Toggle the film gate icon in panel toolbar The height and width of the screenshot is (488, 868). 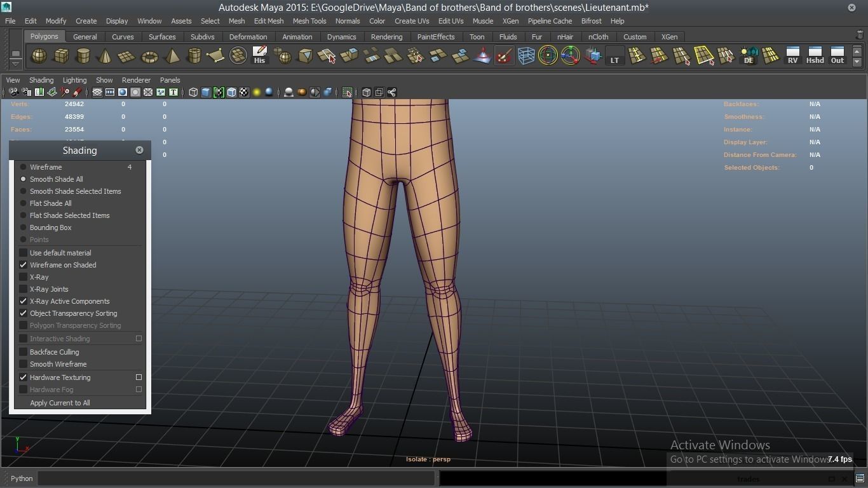pyautogui.click(x=110, y=93)
